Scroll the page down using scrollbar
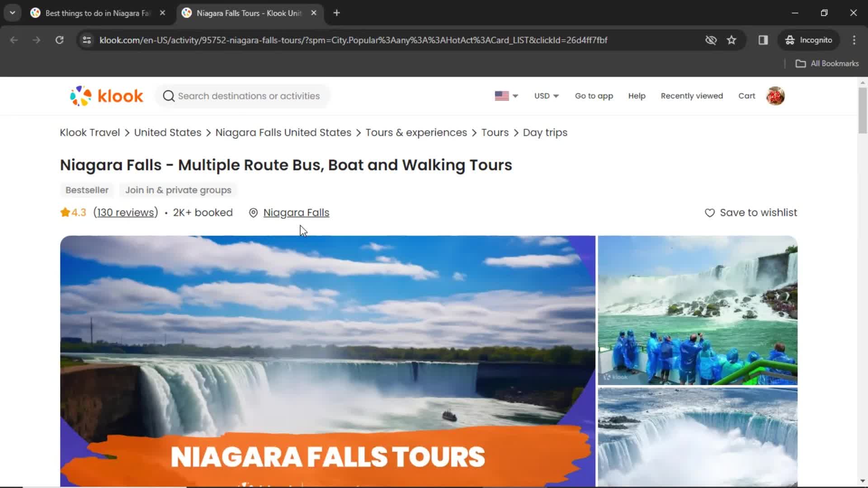The image size is (868, 488). 864,483
